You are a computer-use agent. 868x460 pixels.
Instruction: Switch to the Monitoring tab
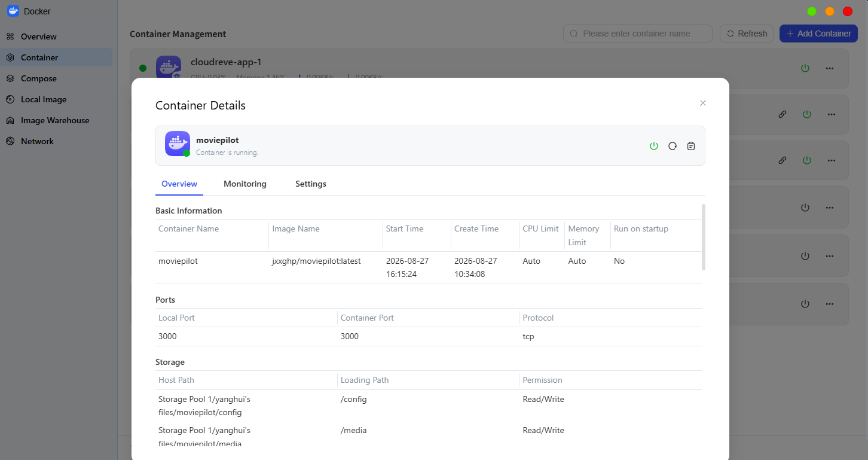(x=245, y=184)
